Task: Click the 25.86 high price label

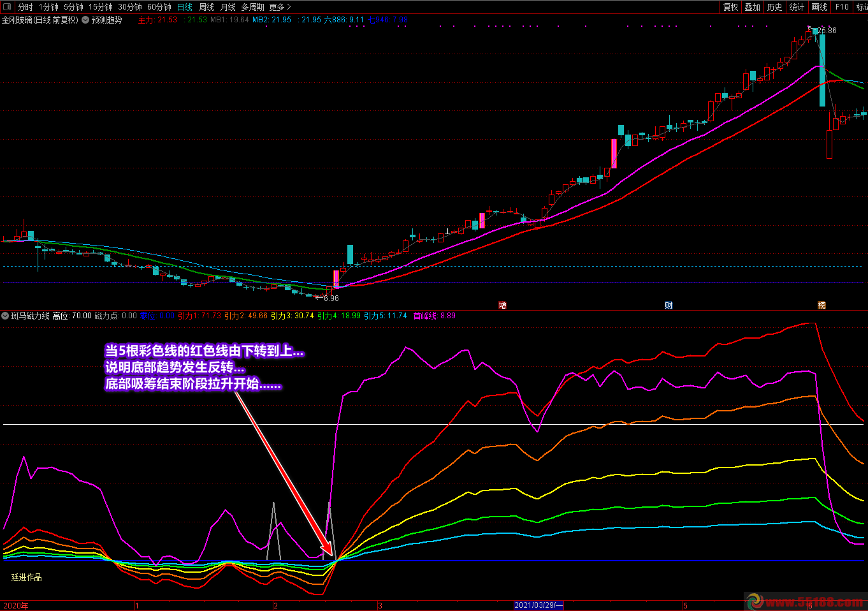Action: point(827,31)
